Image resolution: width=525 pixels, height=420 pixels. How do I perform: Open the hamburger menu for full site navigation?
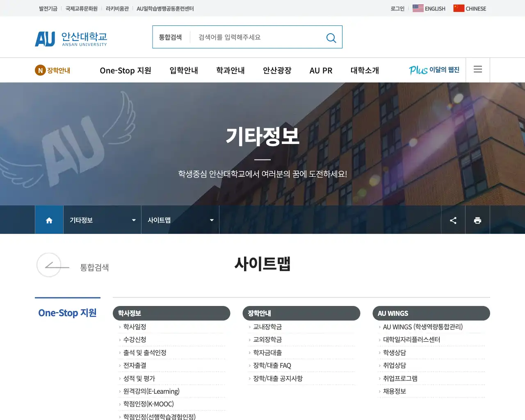pos(477,70)
